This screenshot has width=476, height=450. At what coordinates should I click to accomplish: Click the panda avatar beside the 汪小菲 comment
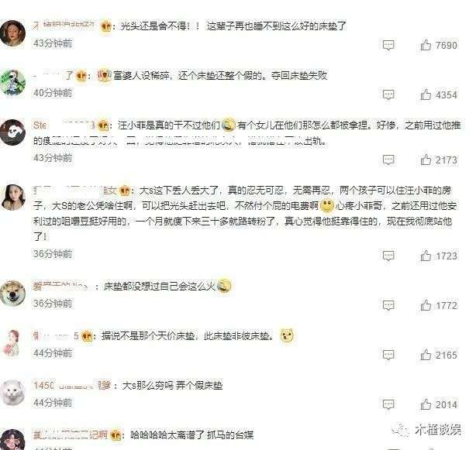pos(12,132)
